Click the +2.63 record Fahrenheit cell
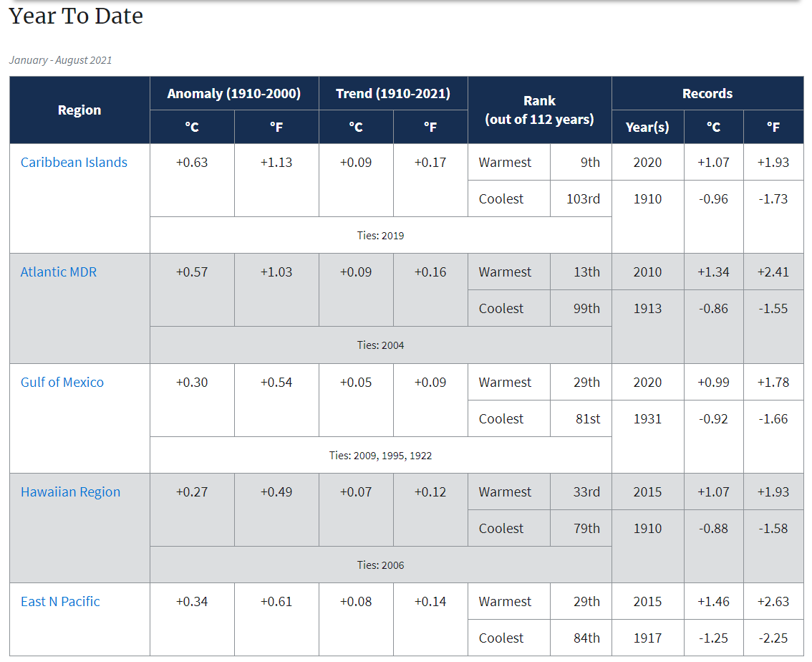812x662 pixels. pos(773,602)
